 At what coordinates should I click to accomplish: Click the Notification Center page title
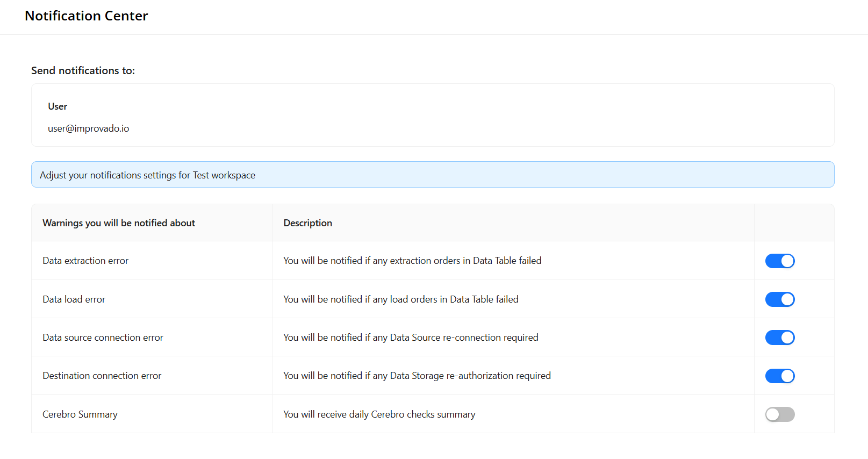click(x=86, y=16)
